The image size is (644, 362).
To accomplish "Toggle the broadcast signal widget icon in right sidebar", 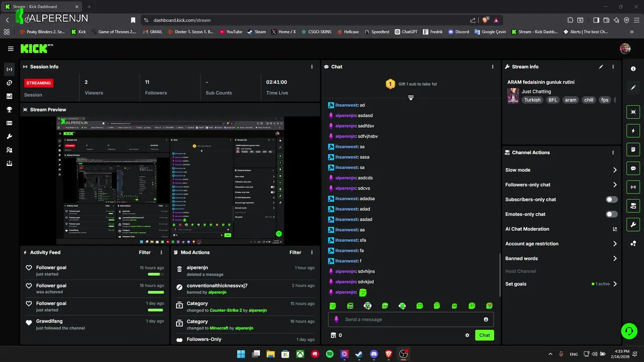I will [633, 187].
